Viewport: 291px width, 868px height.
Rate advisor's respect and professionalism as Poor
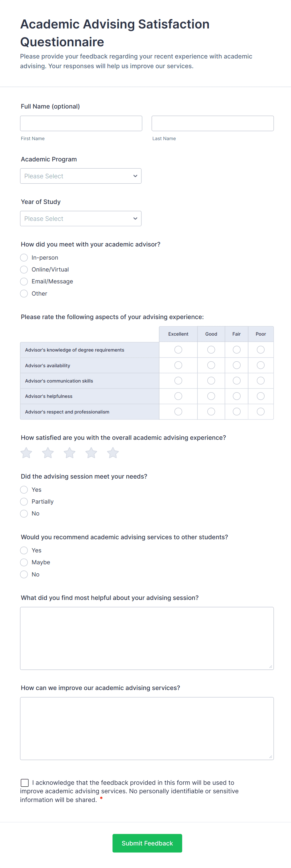click(x=261, y=411)
